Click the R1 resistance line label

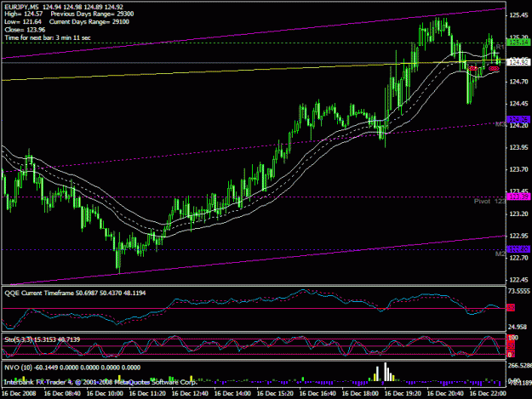tap(500, 47)
